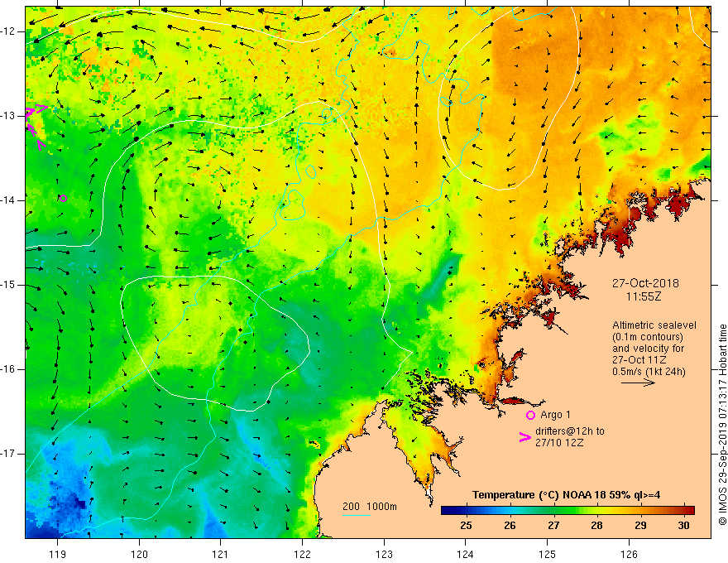Click the longitude axis label 122
This screenshot has width=728, height=563.
pos(302,554)
